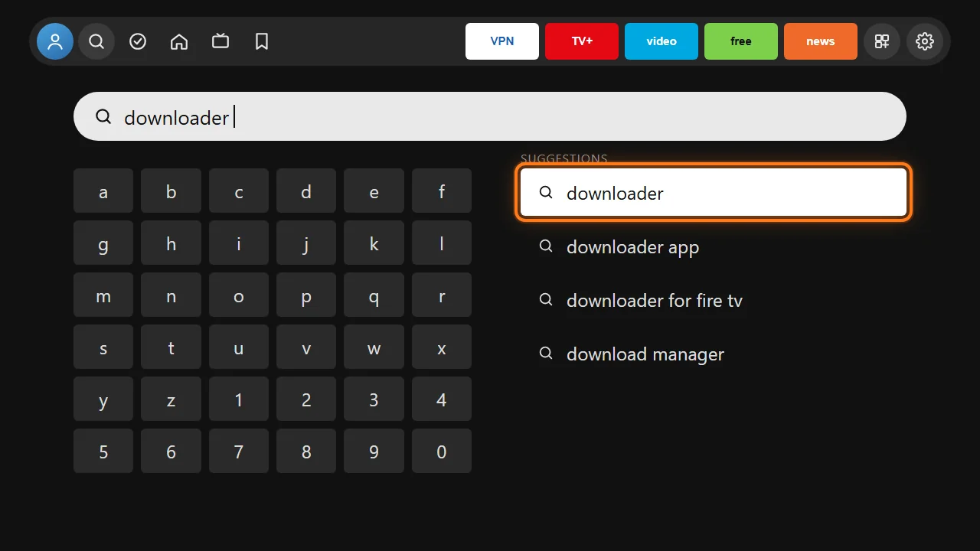Select the highlighted 'downloader' suggestion
The image size is (980, 551).
[x=714, y=193]
